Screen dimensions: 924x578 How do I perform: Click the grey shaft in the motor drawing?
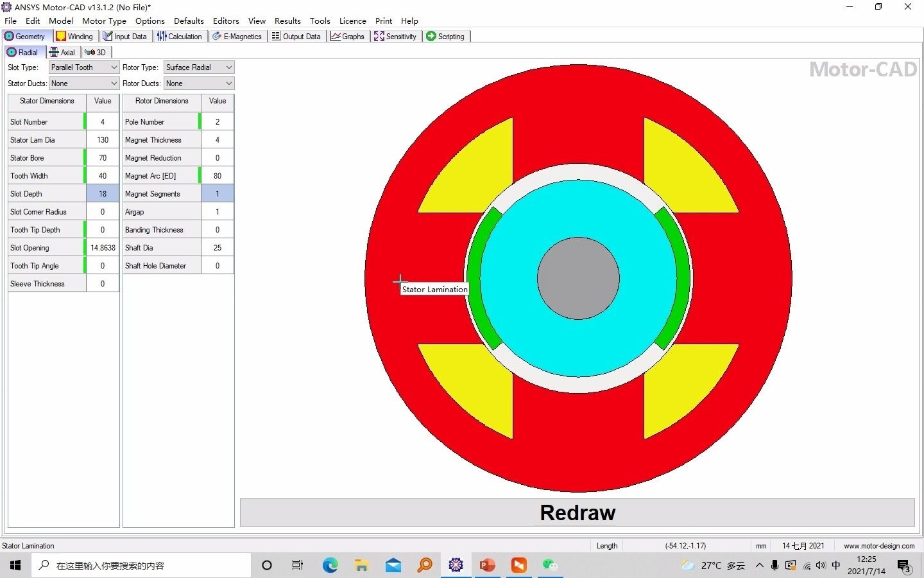(578, 278)
